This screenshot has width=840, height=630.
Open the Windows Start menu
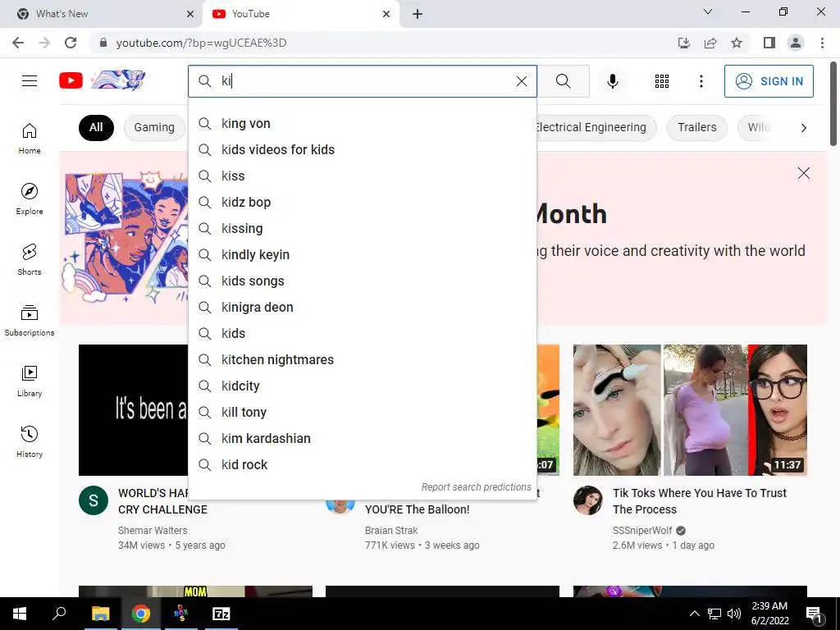pos(20,614)
